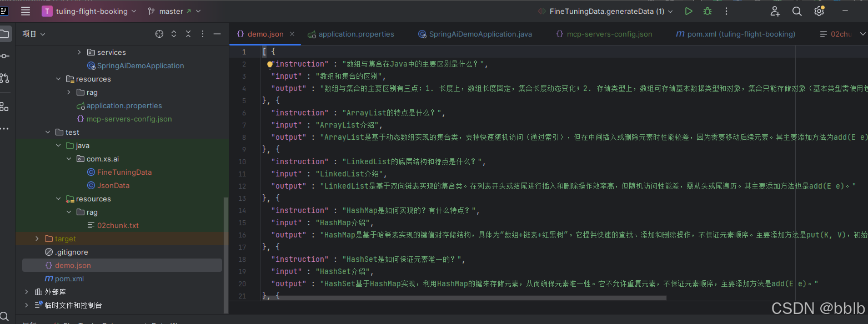The height and width of the screenshot is (324, 868).
Task: Collapse the test folder arrow
Action: pyautogui.click(x=48, y=132)
